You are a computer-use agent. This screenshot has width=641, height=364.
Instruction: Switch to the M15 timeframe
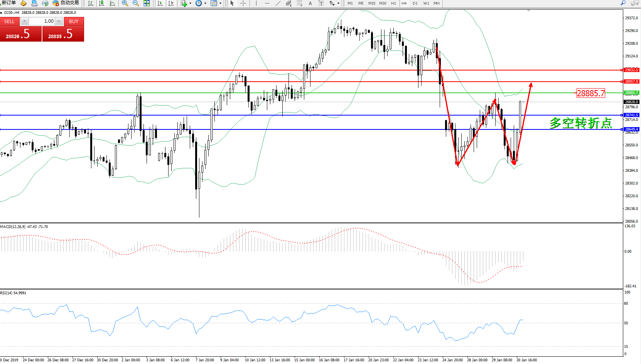(x=371, y=3)
